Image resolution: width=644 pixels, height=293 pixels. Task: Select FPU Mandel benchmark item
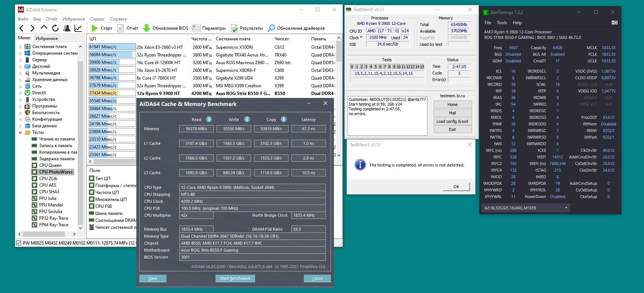(x=51, y=205)
